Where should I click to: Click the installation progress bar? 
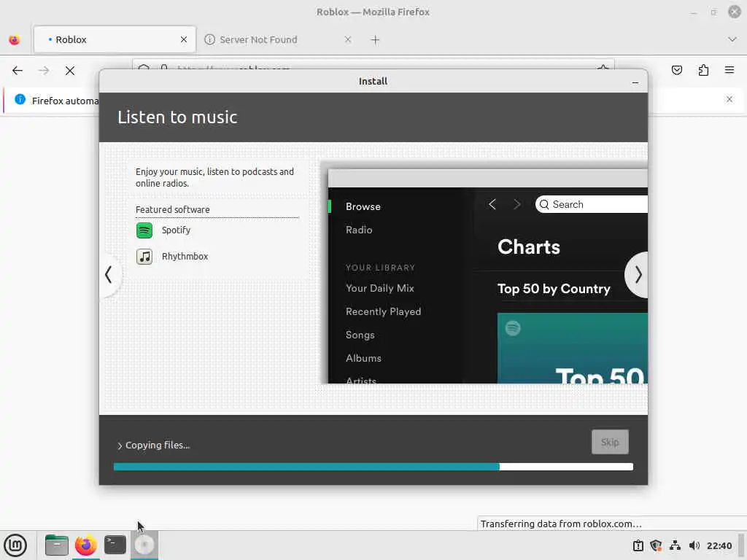pyautogui.click(x=373, y=467)
